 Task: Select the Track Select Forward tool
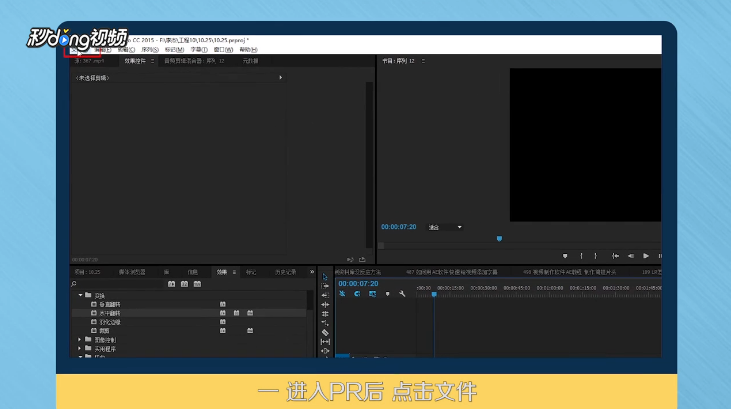[x=325, y=286]
